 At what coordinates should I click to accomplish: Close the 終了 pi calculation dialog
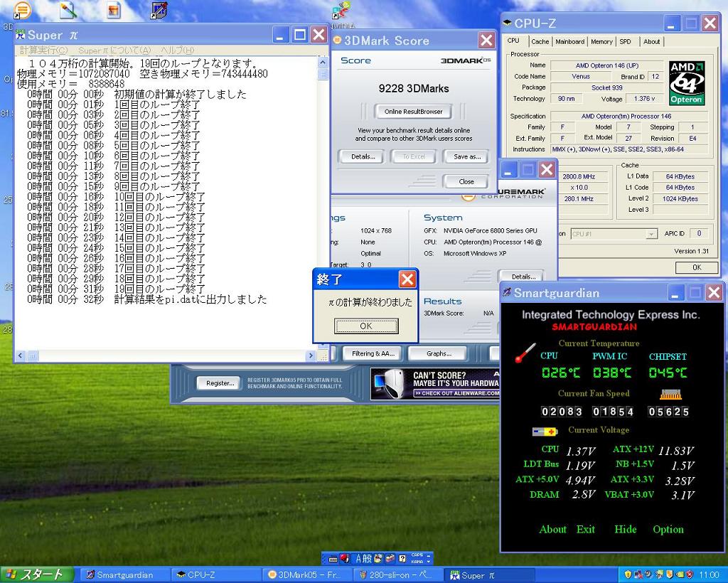pos(407,279)
